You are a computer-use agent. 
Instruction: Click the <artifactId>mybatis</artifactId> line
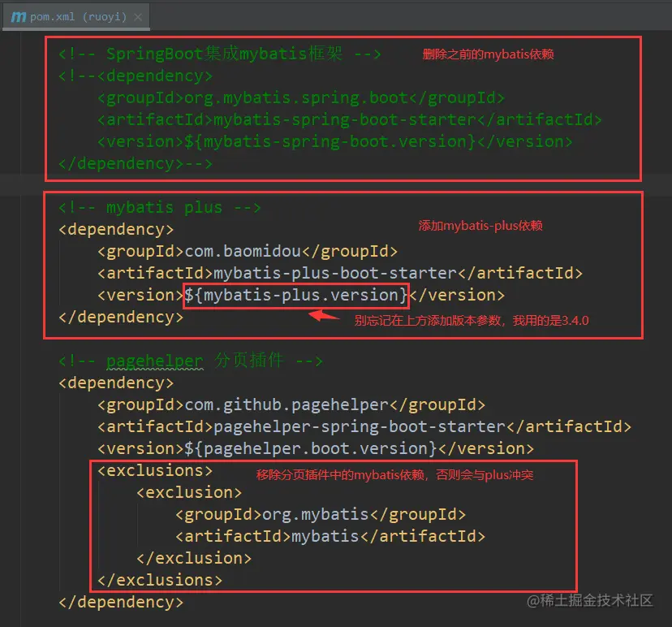tap(330, 537)
